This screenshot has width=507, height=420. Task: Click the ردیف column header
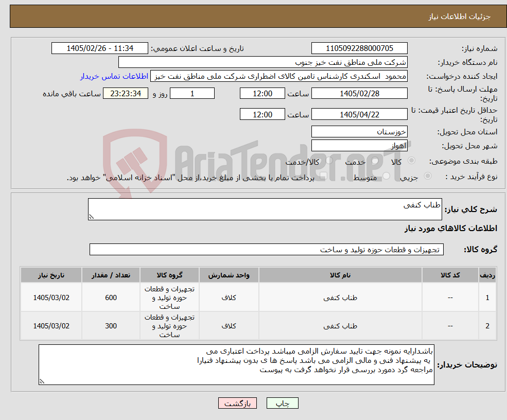(x=487, y=275)
